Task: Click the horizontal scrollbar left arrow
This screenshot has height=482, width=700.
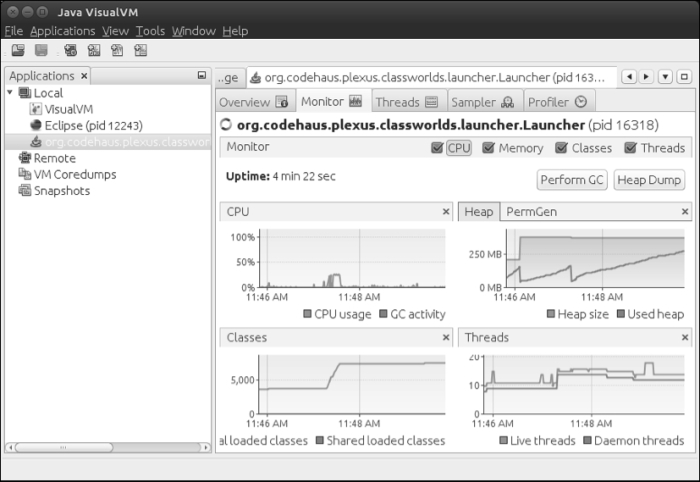Action: pos(10,447)
